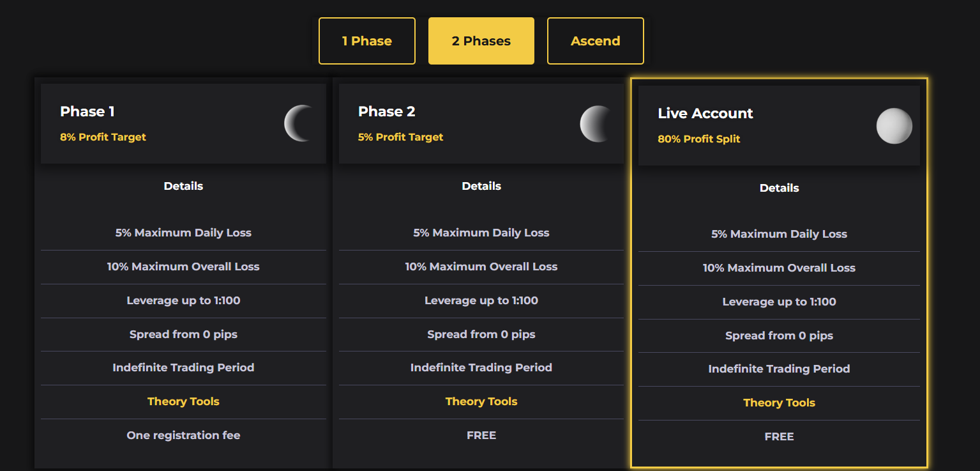Image resolution: width=980 pixels, height=471 pixels.
Task: Open Theory Tools link in Phase 2
Action: pyautogui.click(x=481, y=401)
